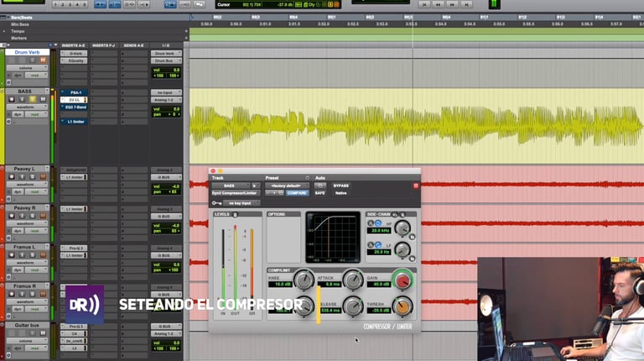The height and width of the screenshot is (361, 644).
Task: Record-arm the BASS track
Action: [12, 99]
